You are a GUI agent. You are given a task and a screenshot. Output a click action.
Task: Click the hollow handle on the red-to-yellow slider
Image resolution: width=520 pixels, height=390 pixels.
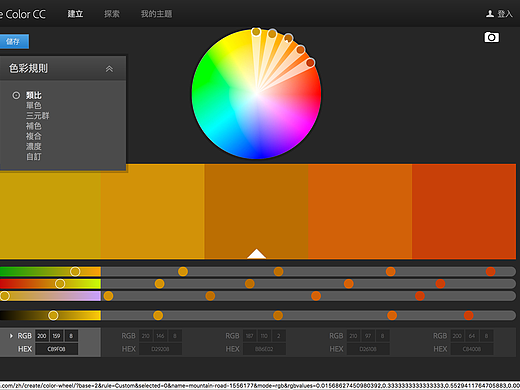[x=60, y=284]
